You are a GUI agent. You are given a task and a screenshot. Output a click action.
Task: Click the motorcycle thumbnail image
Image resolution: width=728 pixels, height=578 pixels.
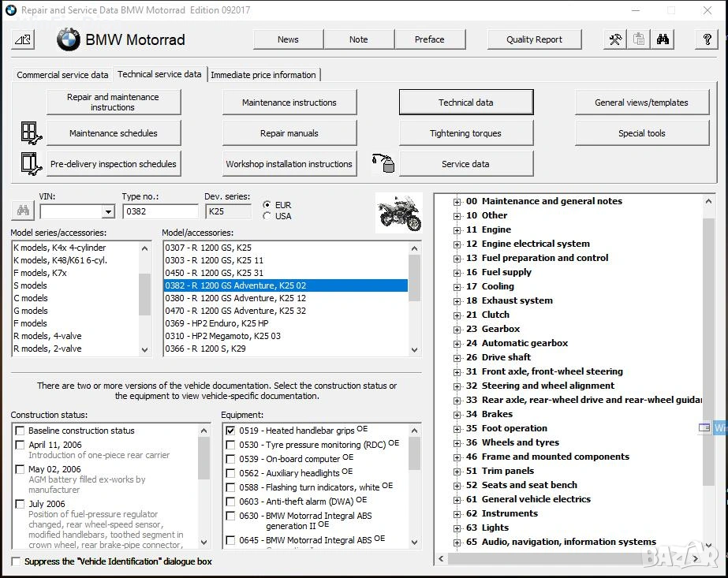[x=399, y=212]
